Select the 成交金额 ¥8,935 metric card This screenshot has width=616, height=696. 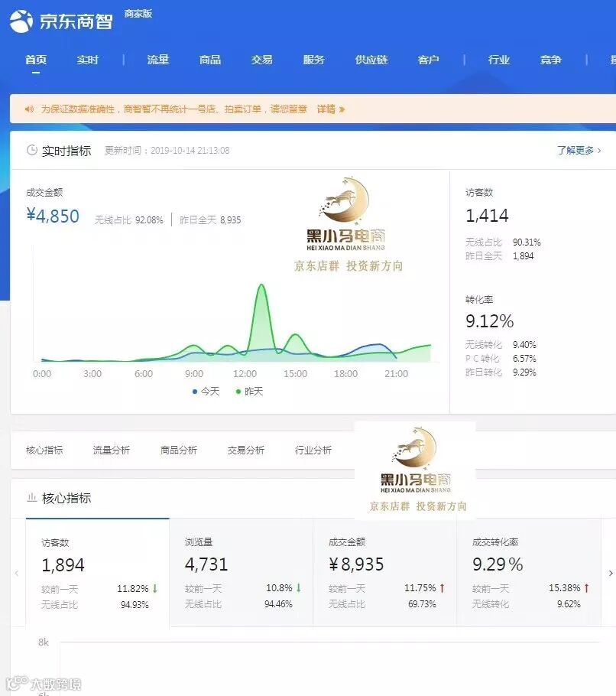point(385,573)
